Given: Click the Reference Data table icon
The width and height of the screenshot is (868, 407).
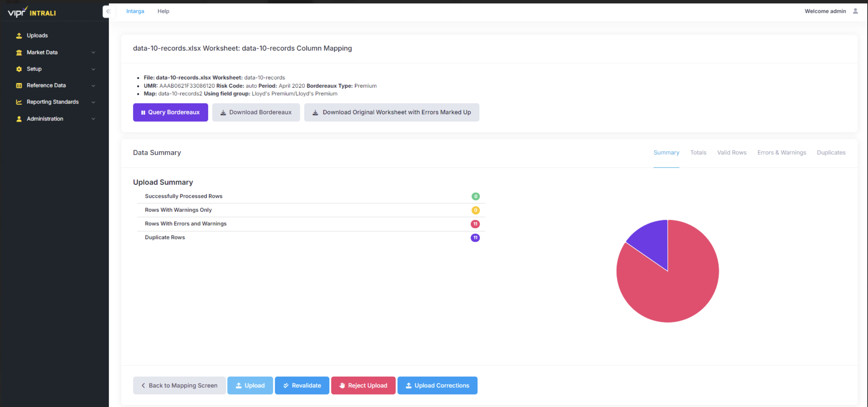Looking at the screenshot, I should click(x=19, y=86).
